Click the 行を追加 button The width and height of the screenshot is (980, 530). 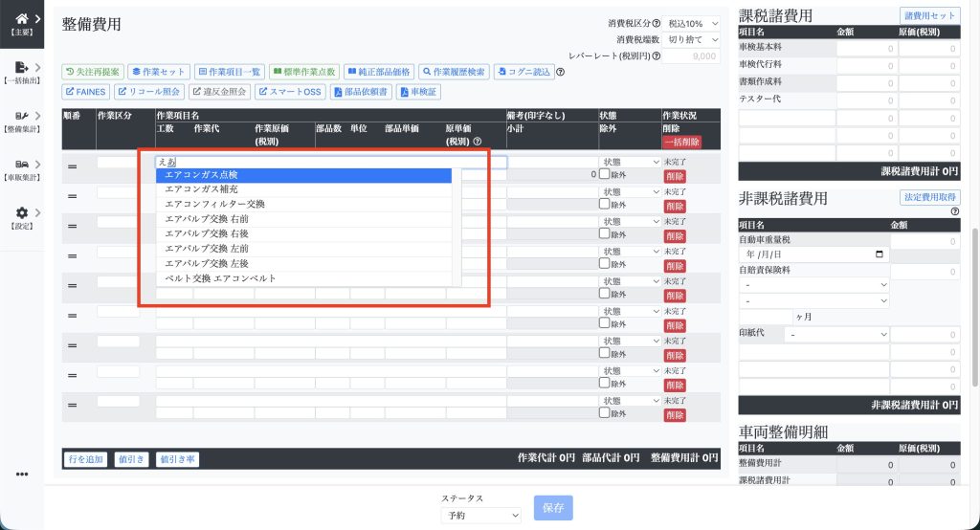click(85, 459)
